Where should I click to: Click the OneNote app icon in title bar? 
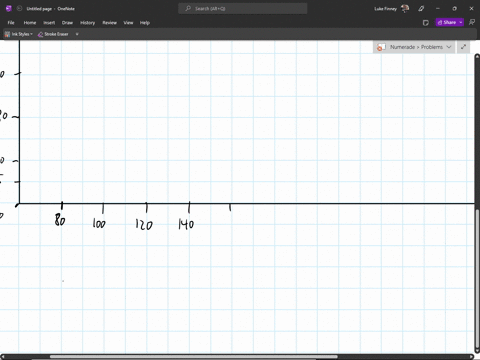point(9,9)
